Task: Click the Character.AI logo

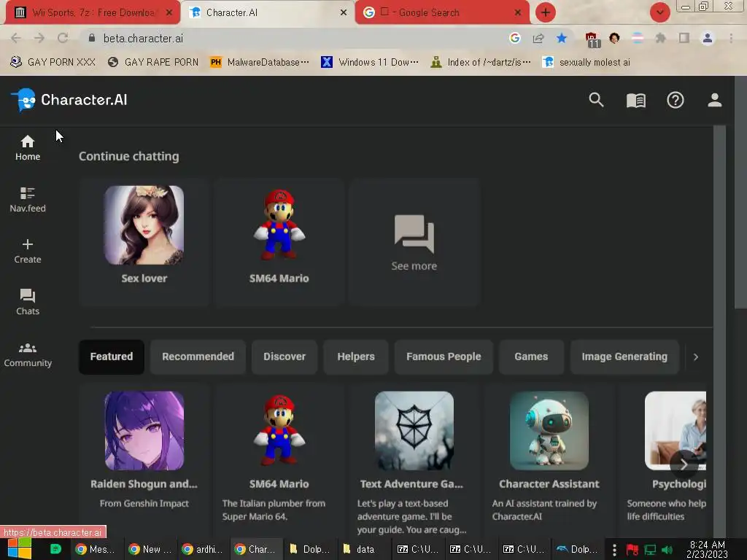Action: coord(69,100)
